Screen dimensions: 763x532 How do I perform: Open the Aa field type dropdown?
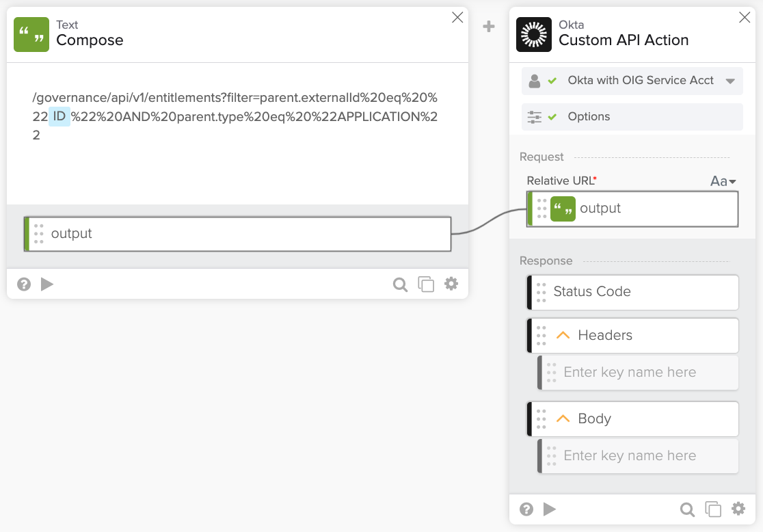[723, 181]
